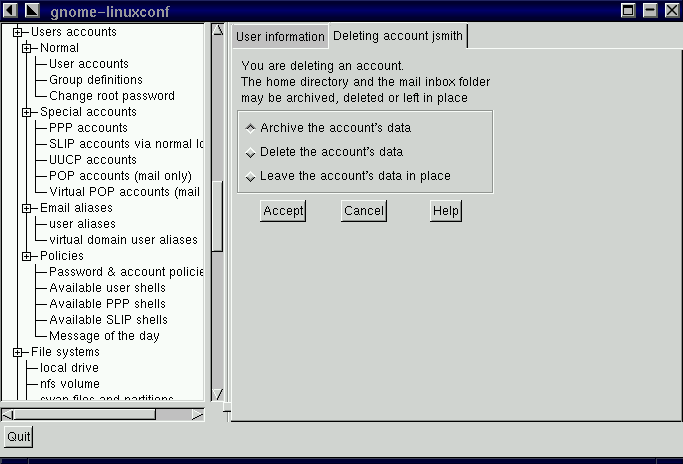Open Help for deleting account

coord(446,211)
